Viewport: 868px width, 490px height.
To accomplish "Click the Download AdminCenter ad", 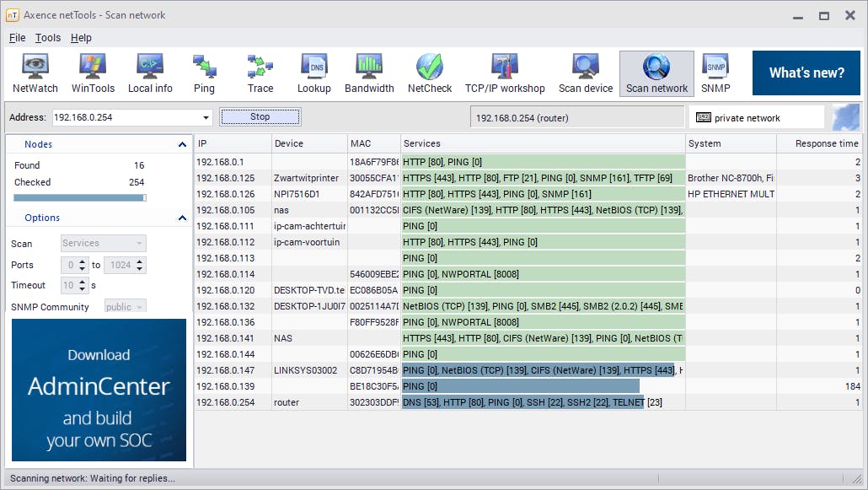I will [99, 390].
